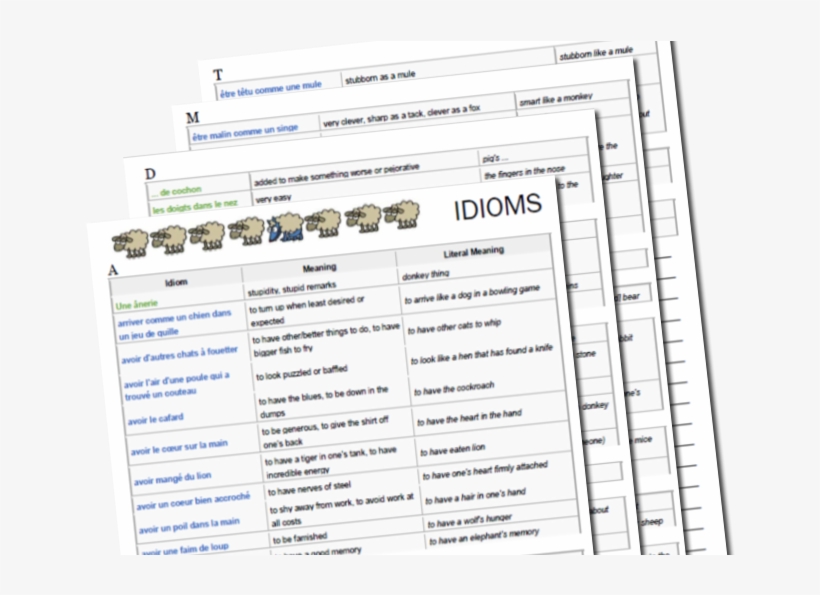Click the IDIOMS page title
The height and width of the screenshot is (595, 820).
tap(497, 208)
